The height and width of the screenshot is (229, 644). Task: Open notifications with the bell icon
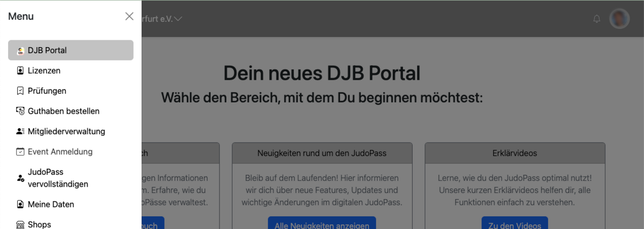[597, 19]
